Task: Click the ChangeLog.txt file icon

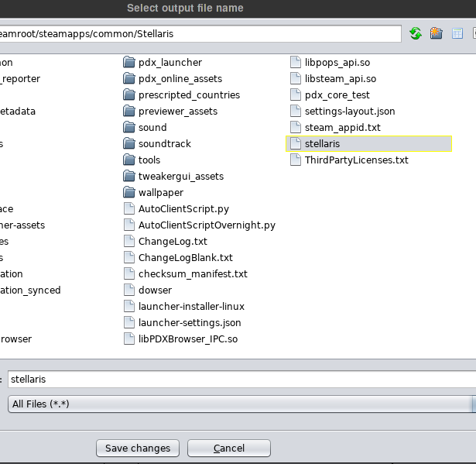Action: pos(129,241)
